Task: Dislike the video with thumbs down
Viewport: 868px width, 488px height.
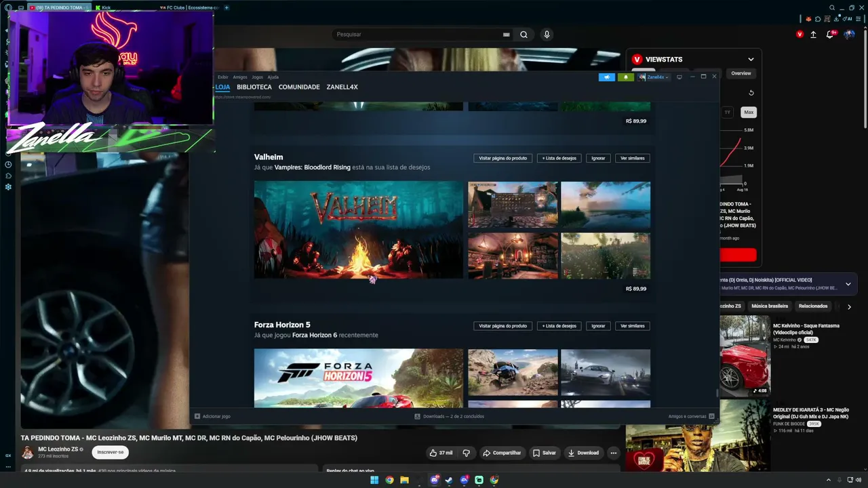Action: click(466, 453)
